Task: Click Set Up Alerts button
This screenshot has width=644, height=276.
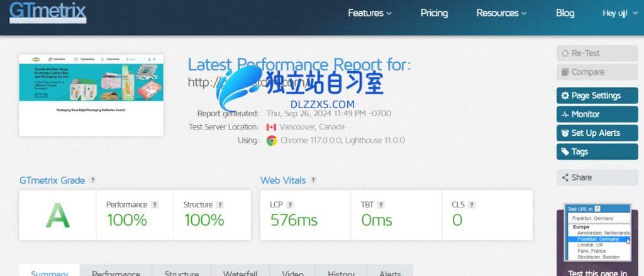Action: 597,133
